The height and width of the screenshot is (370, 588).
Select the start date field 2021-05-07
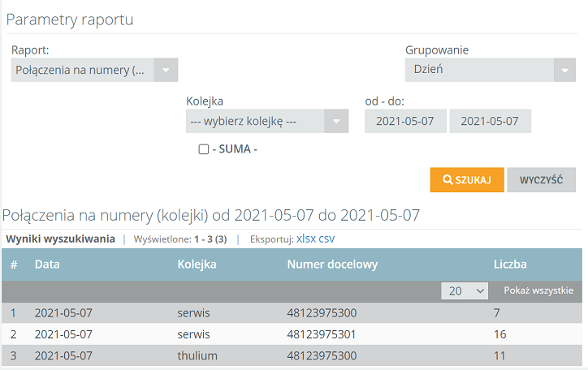(x=405, y=121)
